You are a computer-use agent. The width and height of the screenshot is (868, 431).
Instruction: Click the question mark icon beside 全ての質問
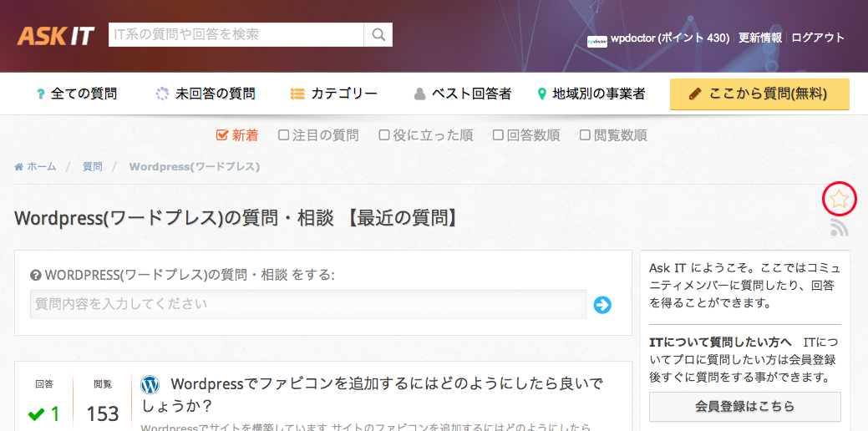click(x=40, y=94)
